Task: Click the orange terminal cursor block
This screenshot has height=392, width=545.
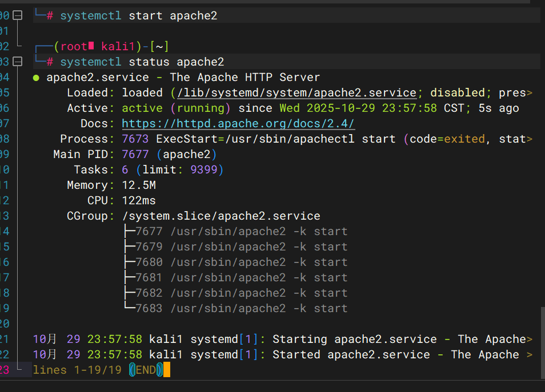Action: [166, 370]
